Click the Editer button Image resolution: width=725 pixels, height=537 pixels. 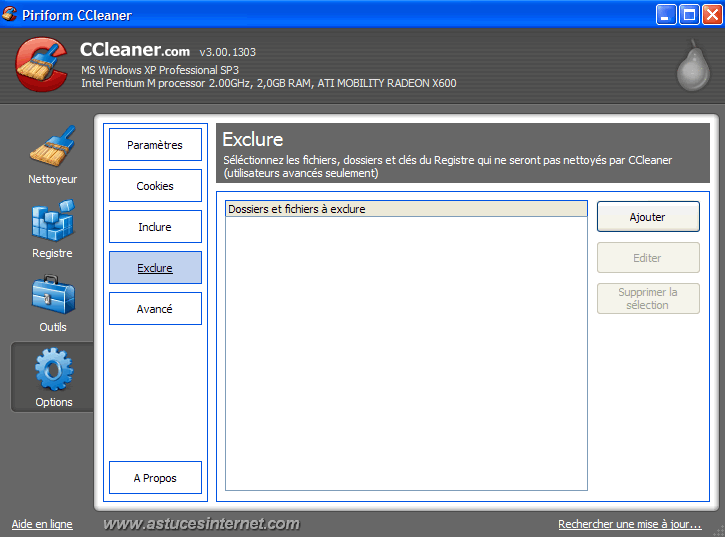(x=648, y=258)
